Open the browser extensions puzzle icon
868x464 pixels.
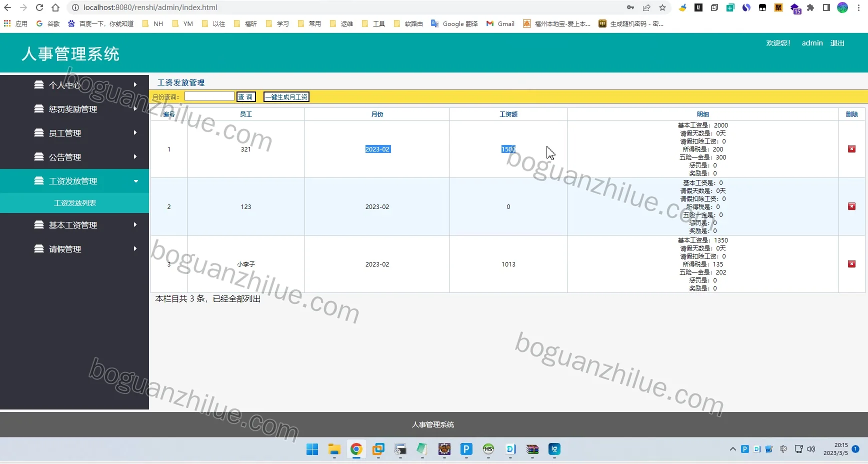(x=810, y=7)
